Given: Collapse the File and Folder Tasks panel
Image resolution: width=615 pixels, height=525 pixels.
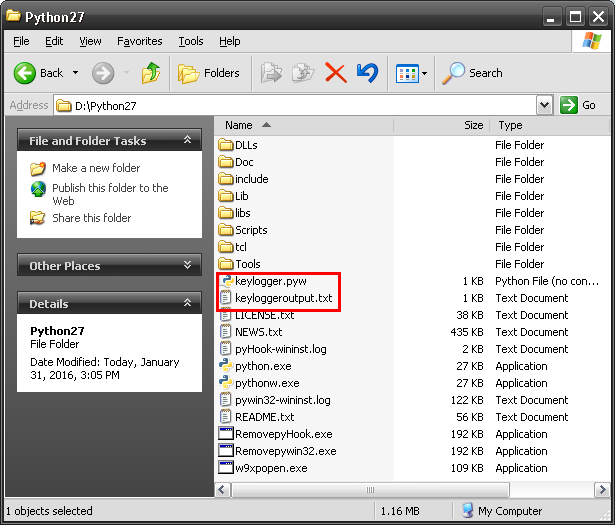Looking at the screenshot, I should [x=187, y=140].
